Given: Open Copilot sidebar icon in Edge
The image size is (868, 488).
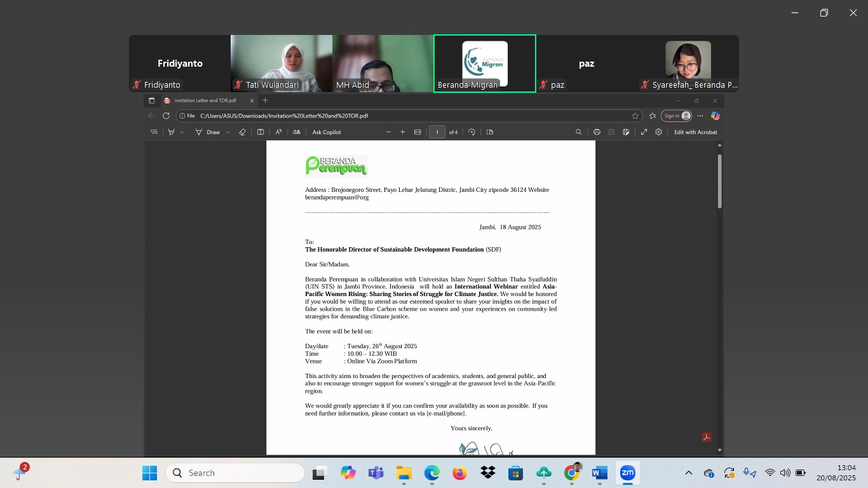Looking at the screenshot, I should click(715, 116).
